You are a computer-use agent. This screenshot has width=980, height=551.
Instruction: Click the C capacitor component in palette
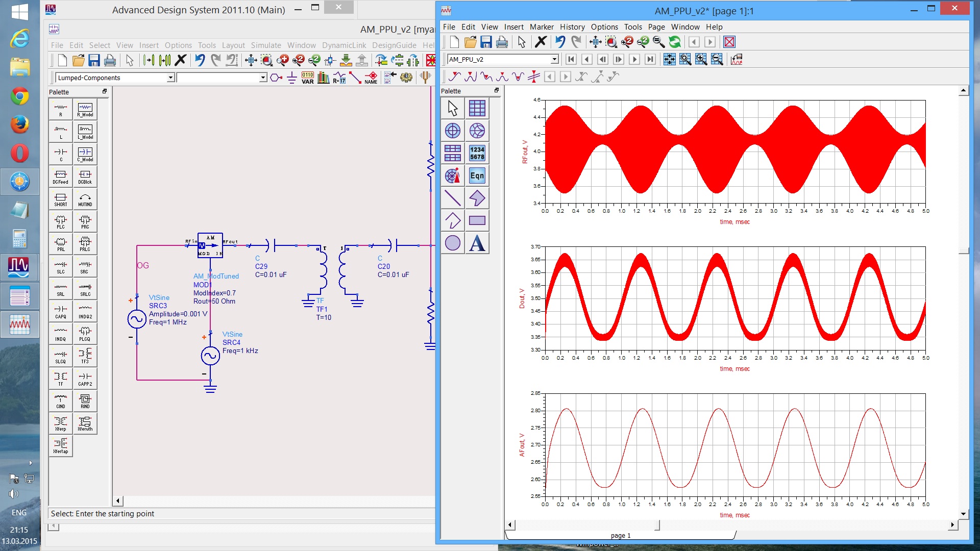[61, 154]
